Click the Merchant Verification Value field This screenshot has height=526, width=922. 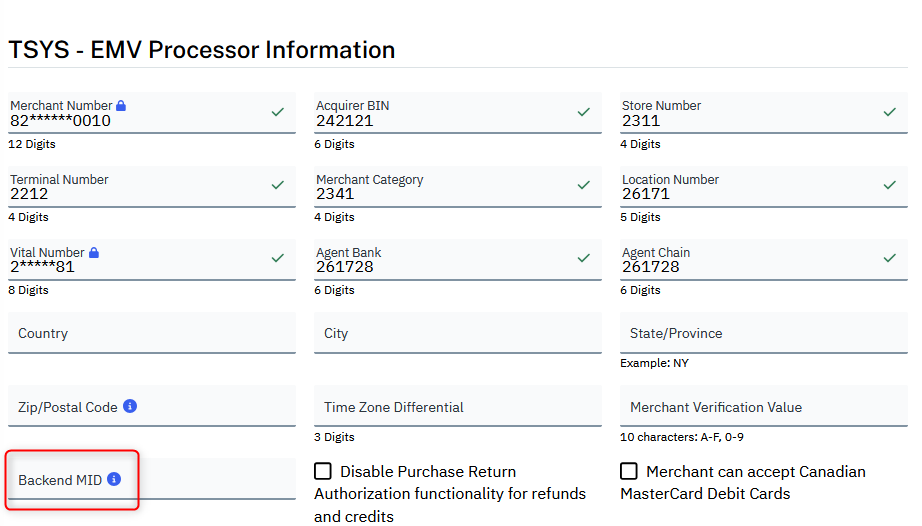point(763,408)
